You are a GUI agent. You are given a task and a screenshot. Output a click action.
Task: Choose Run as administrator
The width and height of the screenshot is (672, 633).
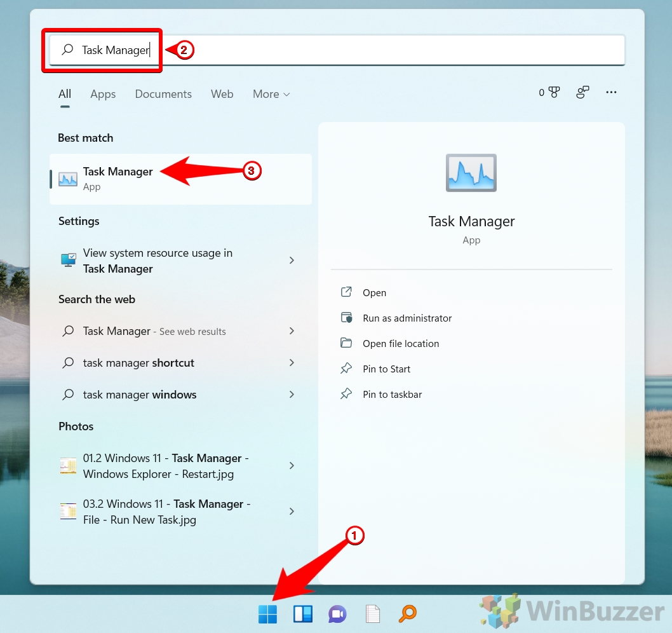click(407, 318)
